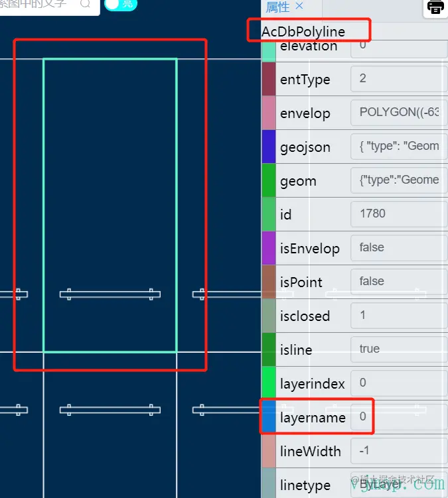This screenshot has height=498, width=448.
Task: Click the isclosed property label
Action: point(305,316)
